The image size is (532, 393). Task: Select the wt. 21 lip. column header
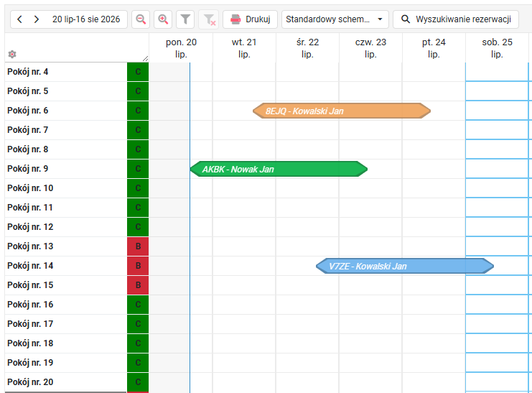(x=244, y=48)
